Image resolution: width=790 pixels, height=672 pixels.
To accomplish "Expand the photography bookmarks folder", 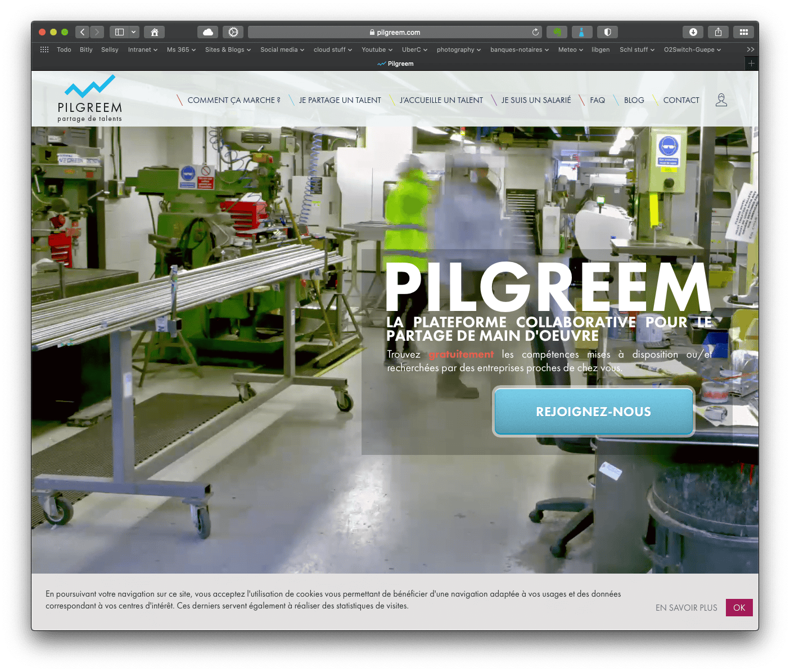I will (x=459, y=49).
